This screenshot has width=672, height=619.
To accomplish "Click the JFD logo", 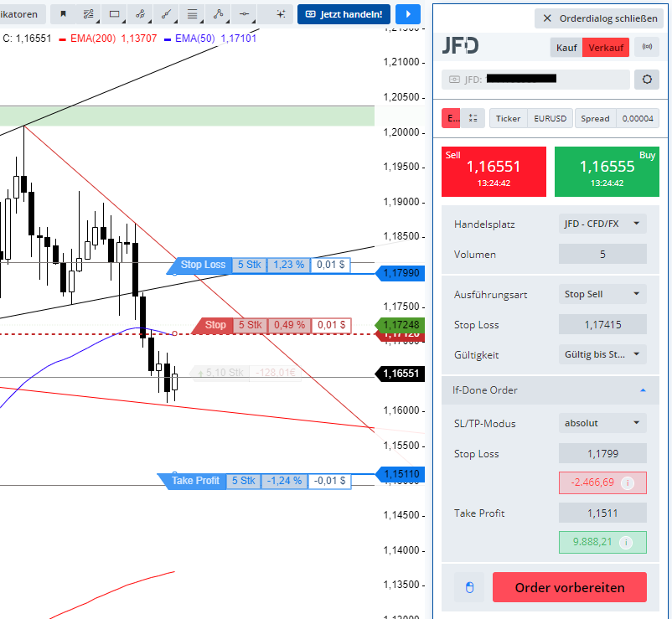I will [x=460, y=46].
